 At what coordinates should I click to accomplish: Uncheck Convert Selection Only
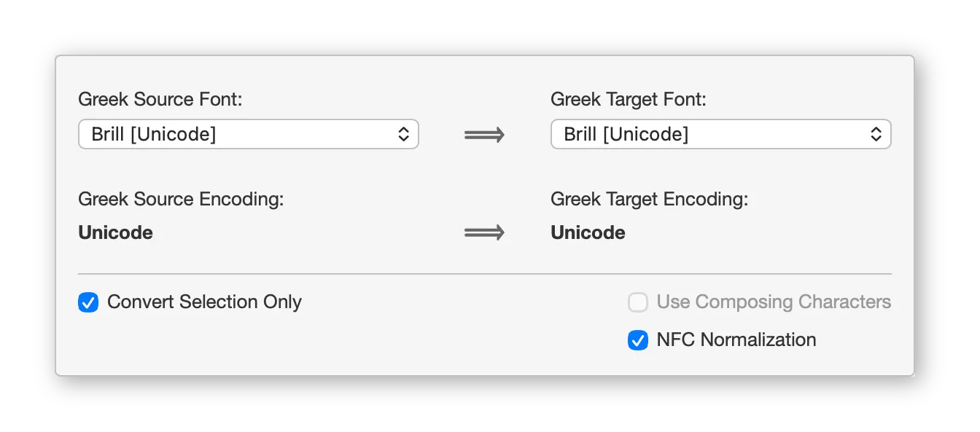(x=87, y=302)
